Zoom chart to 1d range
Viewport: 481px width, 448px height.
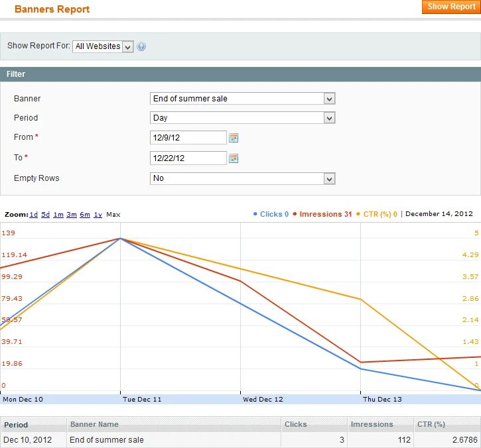(x=33, y=215)
